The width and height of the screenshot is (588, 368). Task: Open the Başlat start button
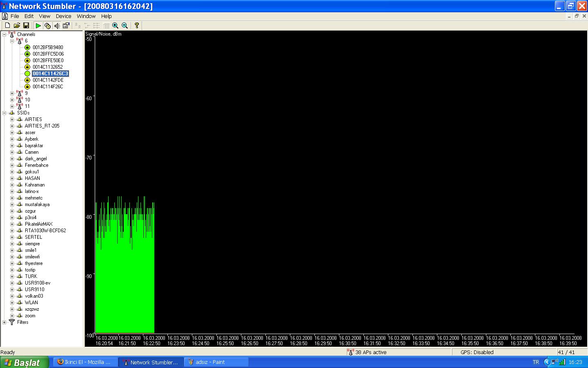24,362
